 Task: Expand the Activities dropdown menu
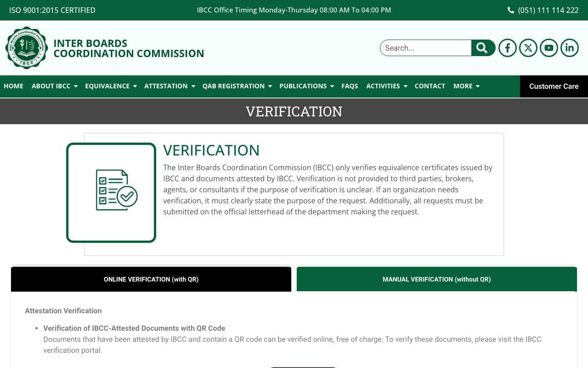pos(387,86)
